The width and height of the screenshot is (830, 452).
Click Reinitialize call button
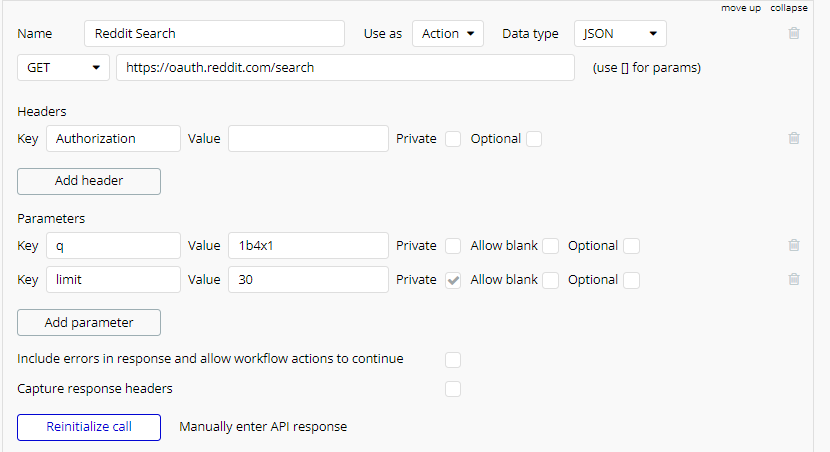(x=89, y=427)
